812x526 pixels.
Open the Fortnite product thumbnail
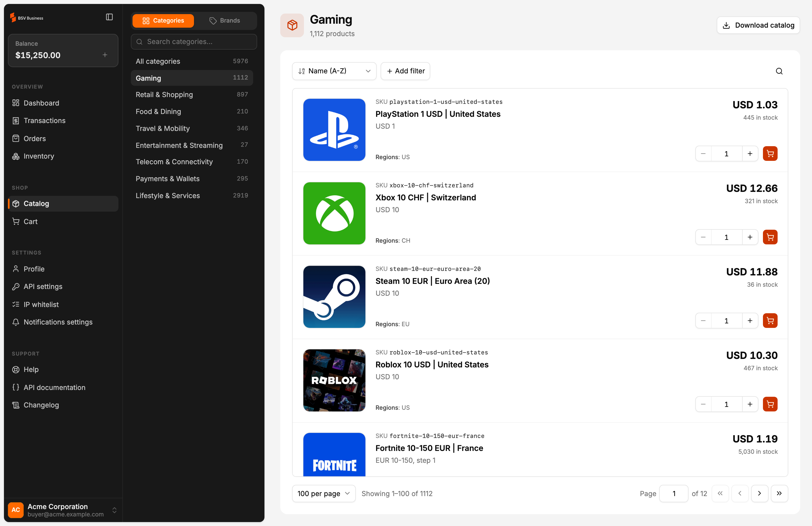pos(334,454)
